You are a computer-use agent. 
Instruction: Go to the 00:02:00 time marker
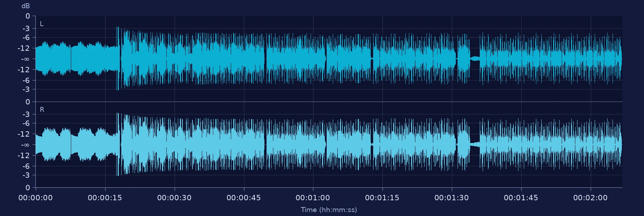[590, 198]
